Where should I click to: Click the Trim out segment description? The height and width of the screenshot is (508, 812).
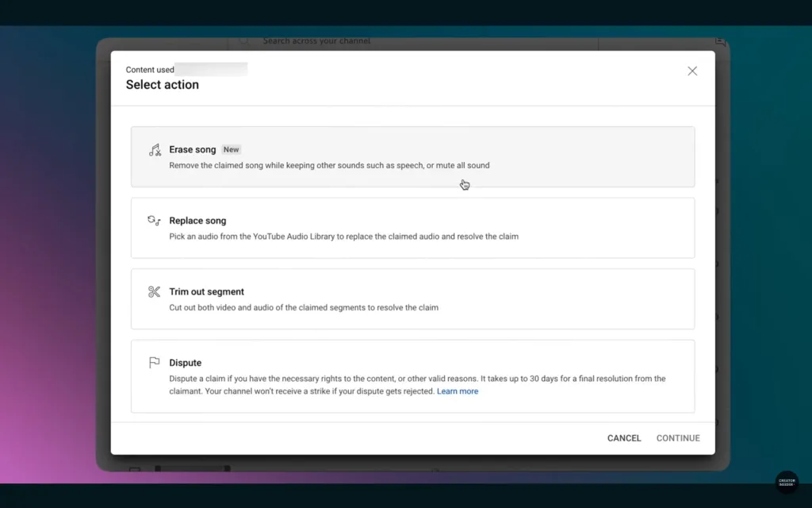click(x=304, y=307)
